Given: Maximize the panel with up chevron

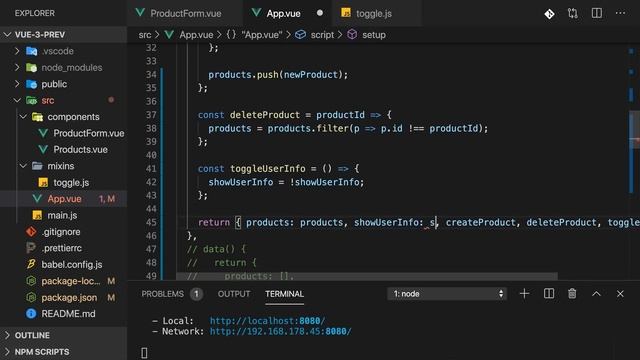Looking at the screenshot, I should click(x=596, y=293).
